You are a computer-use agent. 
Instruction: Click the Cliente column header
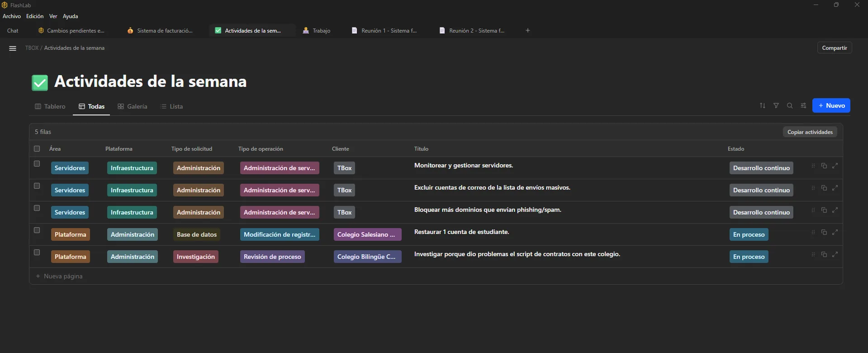(x=341, y=149)
